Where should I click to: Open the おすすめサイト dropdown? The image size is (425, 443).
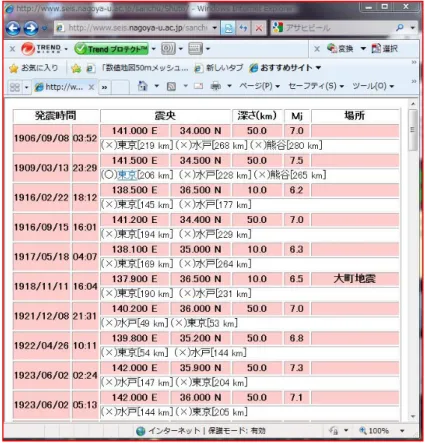click(x=285, y=68)
